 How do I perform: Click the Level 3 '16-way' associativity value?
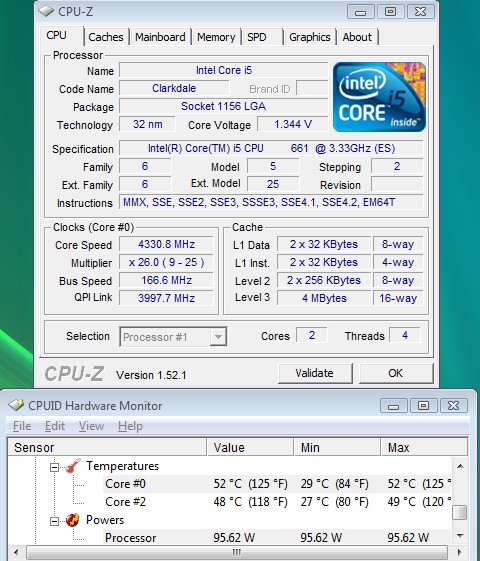pos(398,298)
